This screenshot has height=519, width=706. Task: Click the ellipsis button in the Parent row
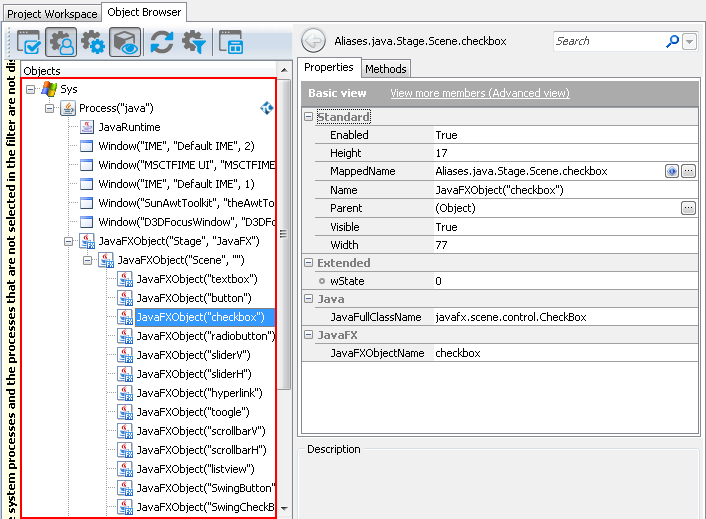(688, 208)
